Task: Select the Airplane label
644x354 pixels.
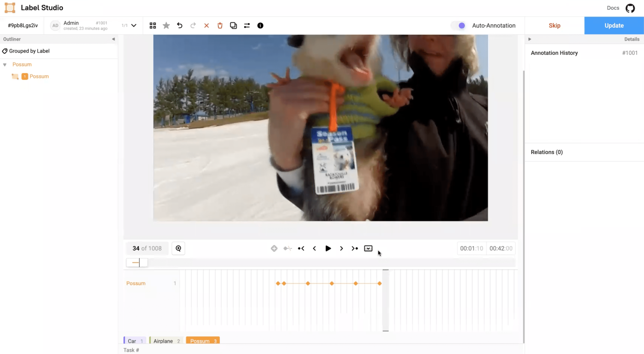Action: click(x=166, y=341)
